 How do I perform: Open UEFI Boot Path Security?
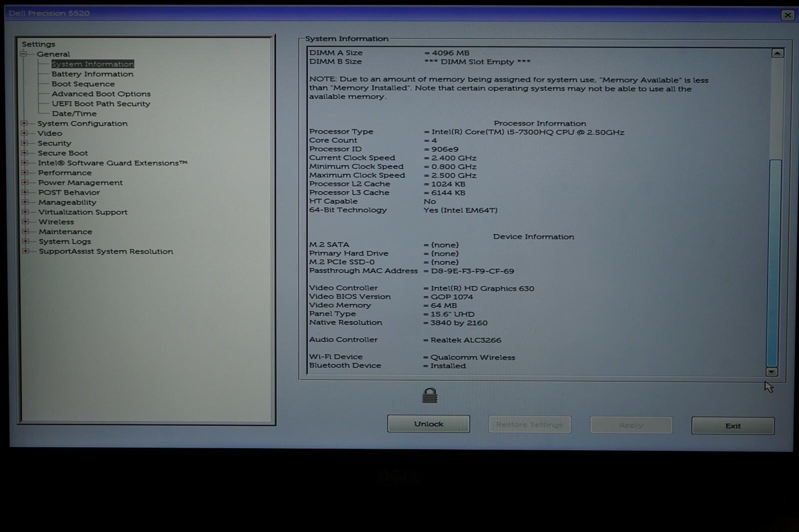(x=101, y=104)
